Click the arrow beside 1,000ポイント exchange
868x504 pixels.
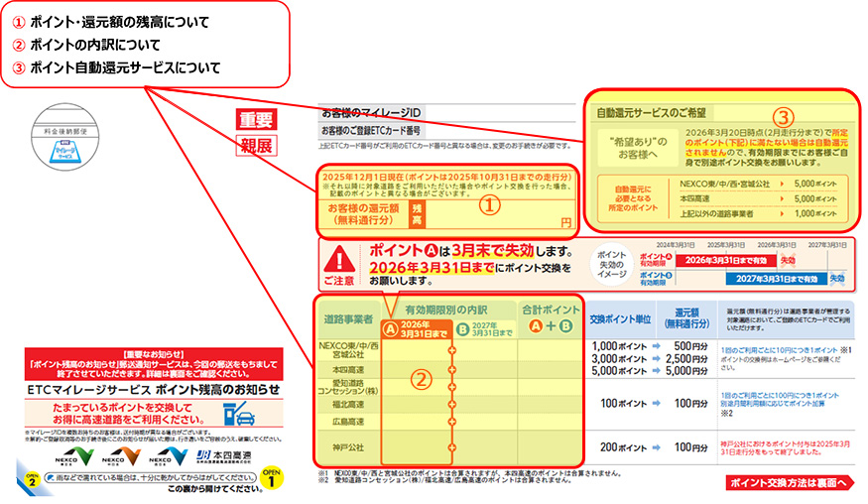[x=657, y=346]
